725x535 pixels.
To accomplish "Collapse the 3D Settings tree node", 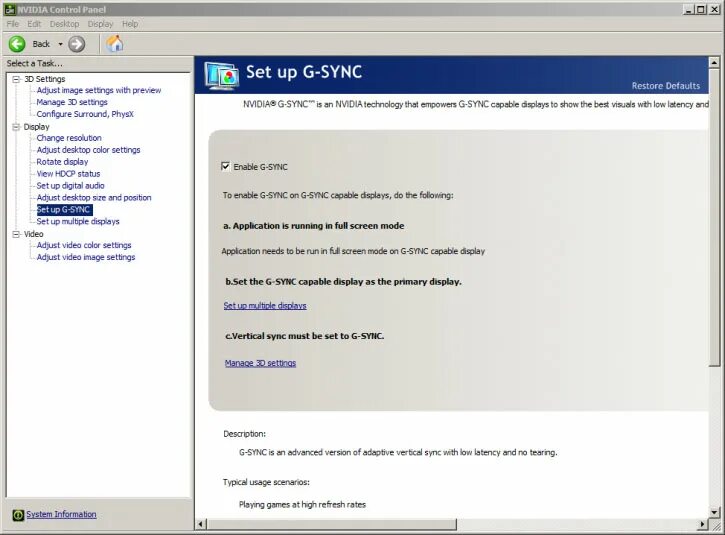I will (16, 79).
